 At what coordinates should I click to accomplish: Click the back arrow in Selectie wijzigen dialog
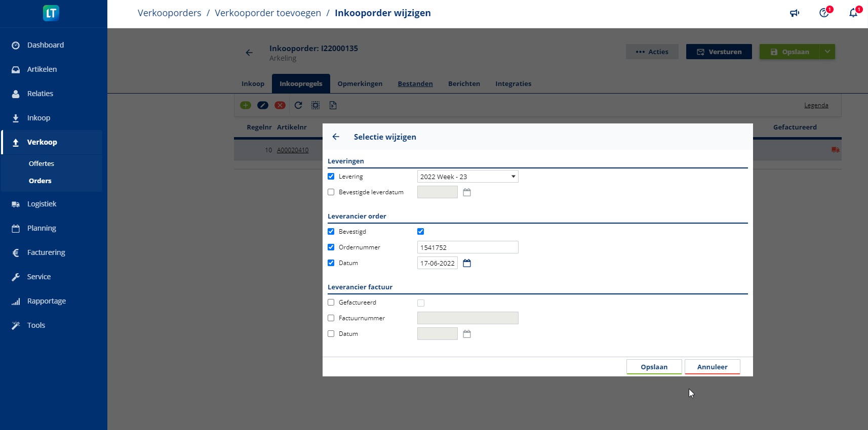tap(336, 137)
